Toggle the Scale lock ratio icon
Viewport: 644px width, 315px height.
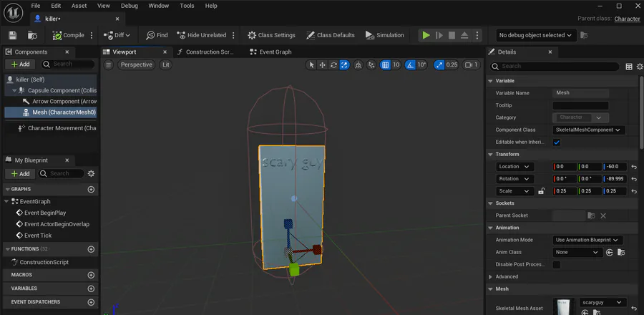pyautogui.click(x=542, y=191)
